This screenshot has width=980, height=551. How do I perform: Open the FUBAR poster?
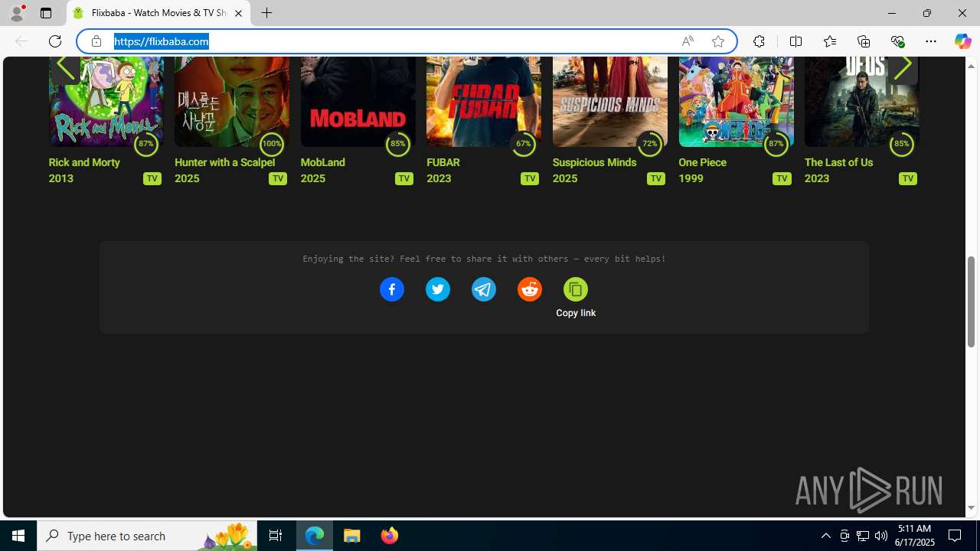click(484, 101)
